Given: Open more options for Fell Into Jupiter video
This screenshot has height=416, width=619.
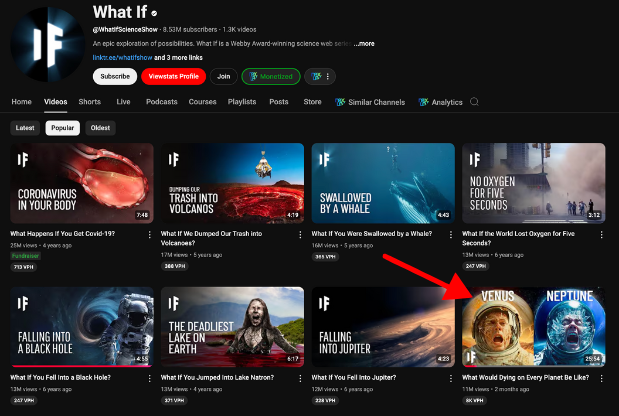Looking at the screenshot, I should pos(451,379).
